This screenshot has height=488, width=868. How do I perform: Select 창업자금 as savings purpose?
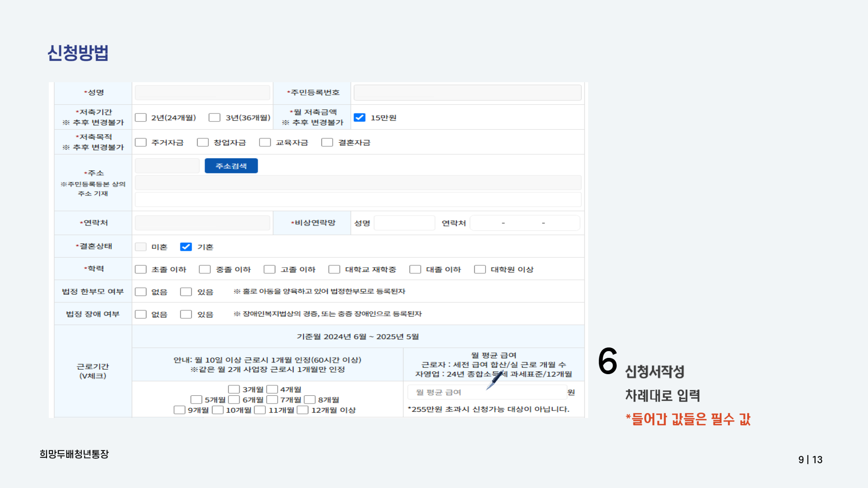(203, 142)
